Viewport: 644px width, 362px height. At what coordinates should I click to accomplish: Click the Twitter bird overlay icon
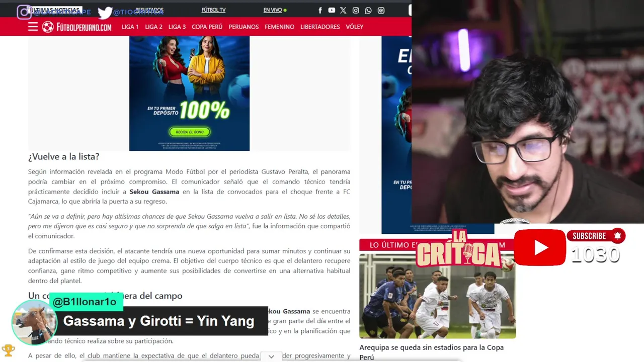pos(105,13)
